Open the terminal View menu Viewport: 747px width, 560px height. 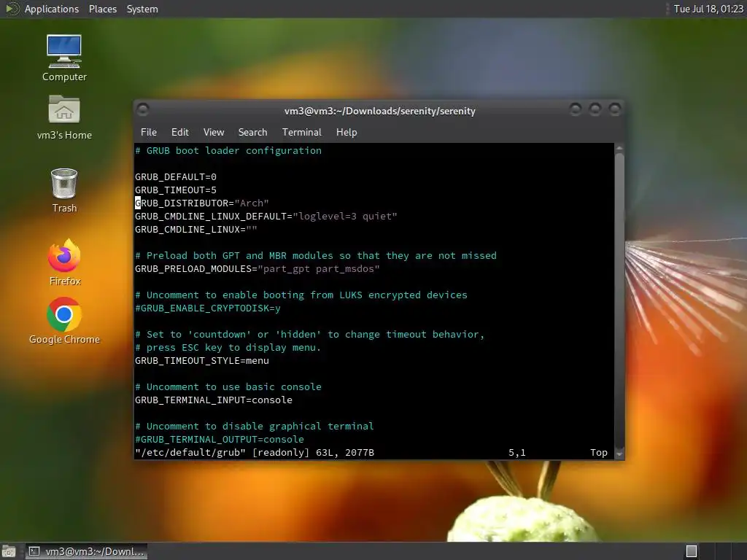tap(214, 132)
